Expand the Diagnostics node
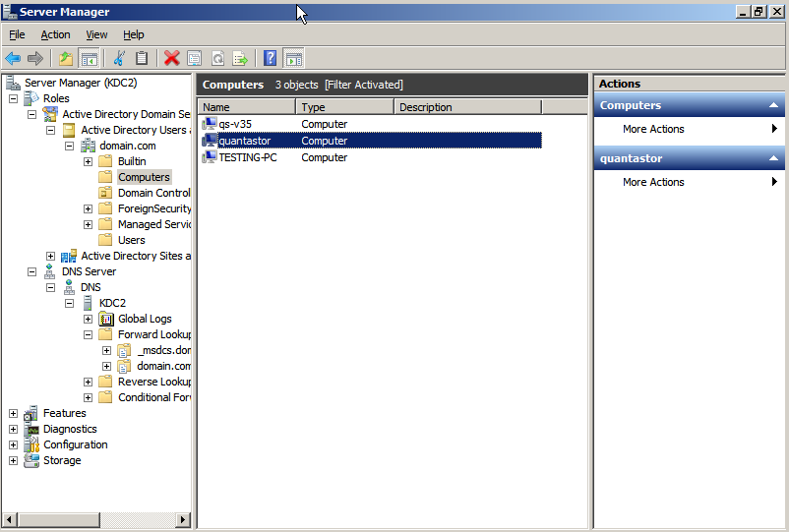Image resolution: width=789 pixels, height=532 pixels. tap(13, 430)
